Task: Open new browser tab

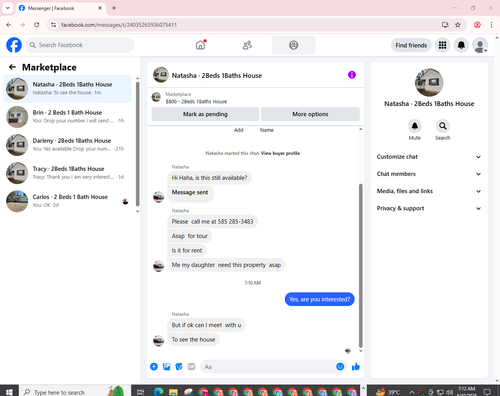Action: (114, 8)
